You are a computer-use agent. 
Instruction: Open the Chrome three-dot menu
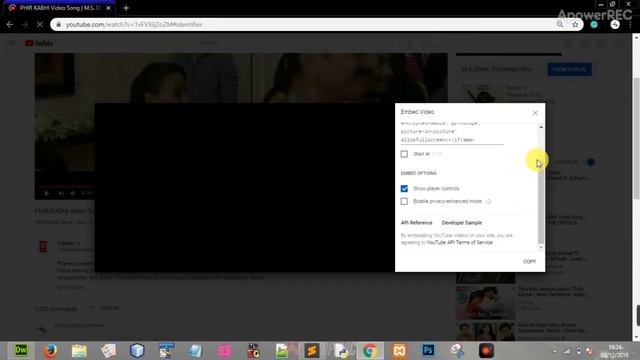(x=631, y=24)
